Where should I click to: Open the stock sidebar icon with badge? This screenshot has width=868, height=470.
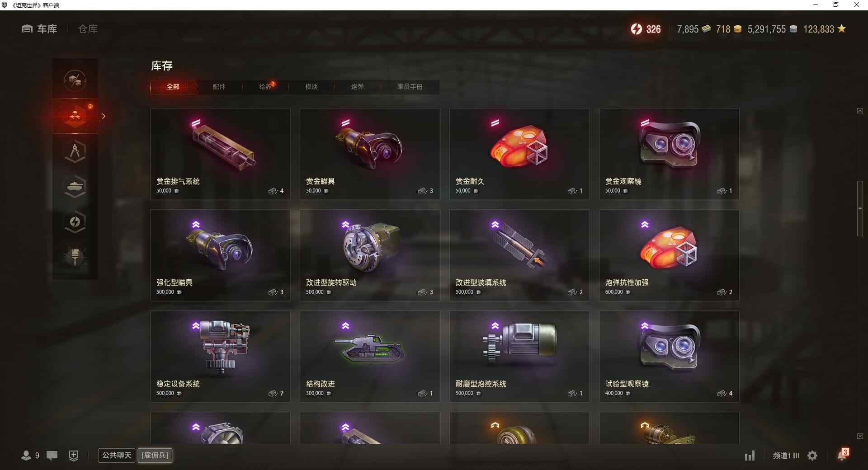coord(75,116)
